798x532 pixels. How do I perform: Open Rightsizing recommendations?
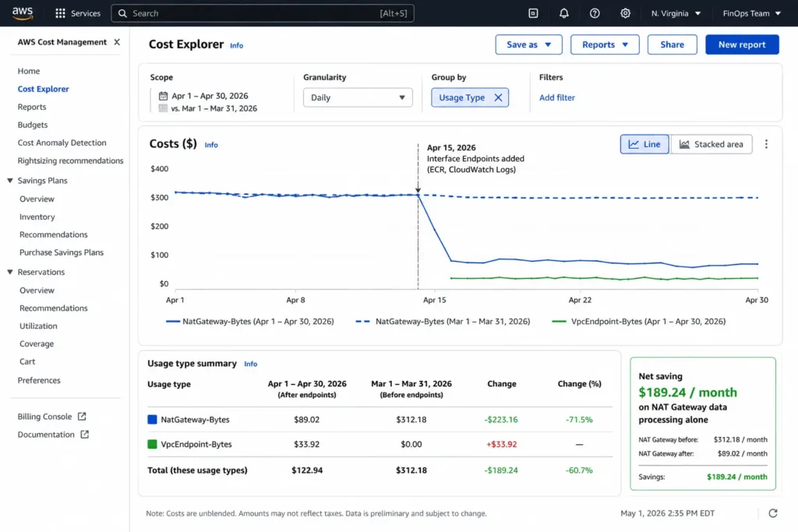point(70,160)
